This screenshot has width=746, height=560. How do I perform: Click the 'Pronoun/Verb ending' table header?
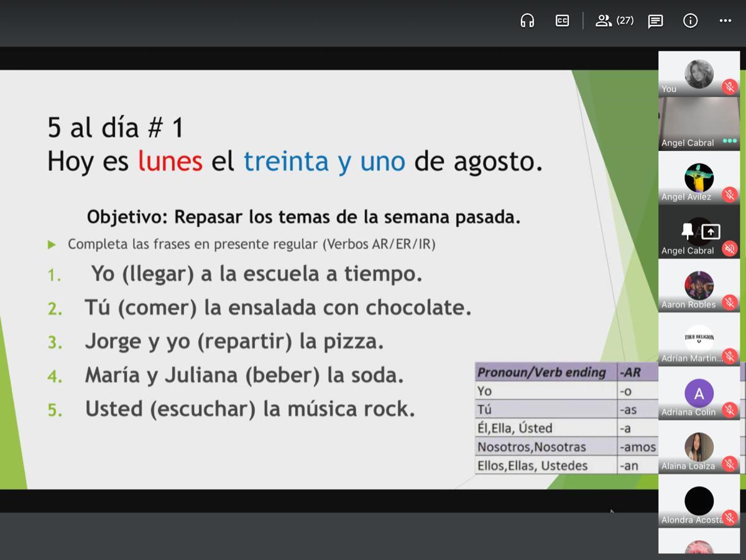point(541,372)
